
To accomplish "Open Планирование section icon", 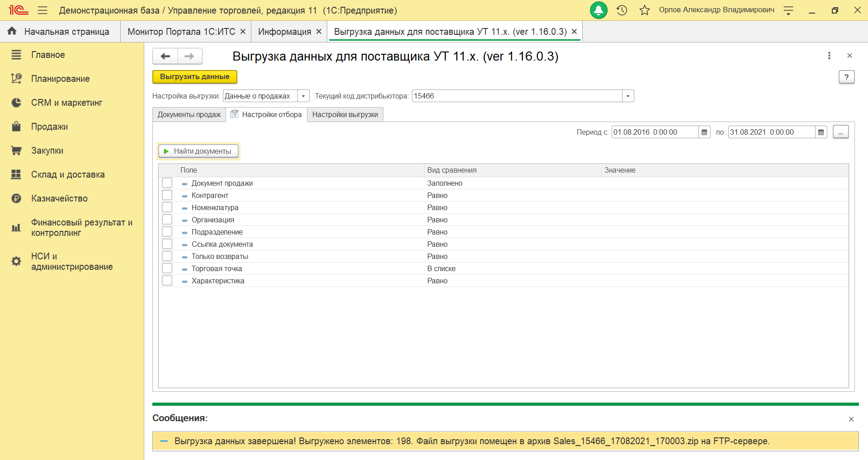I will coord(16,79).
